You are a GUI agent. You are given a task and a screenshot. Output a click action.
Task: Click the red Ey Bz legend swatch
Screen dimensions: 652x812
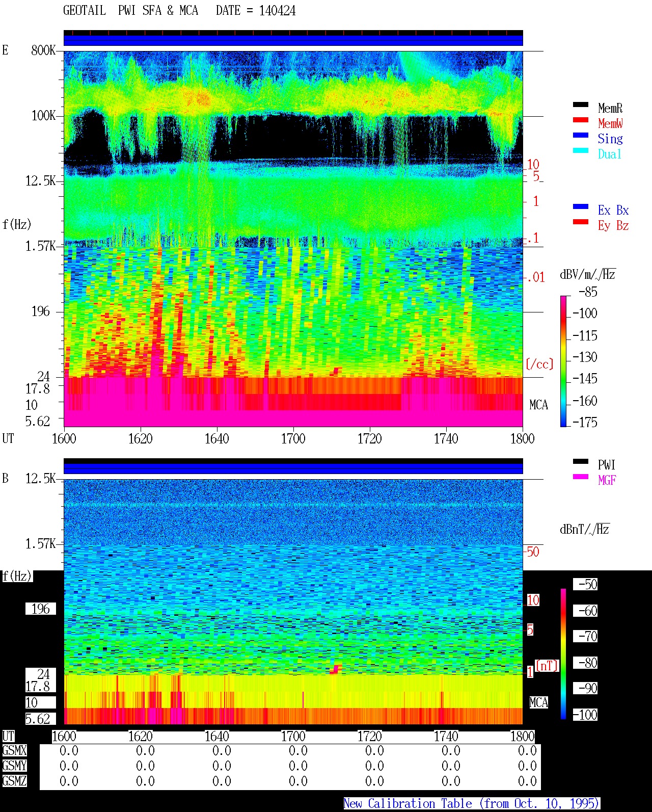(x=581, y=222)
